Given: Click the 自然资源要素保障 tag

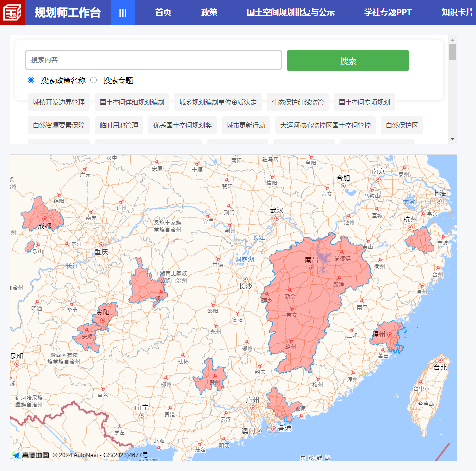Looking at the screenshot, I should click(59, 125).
